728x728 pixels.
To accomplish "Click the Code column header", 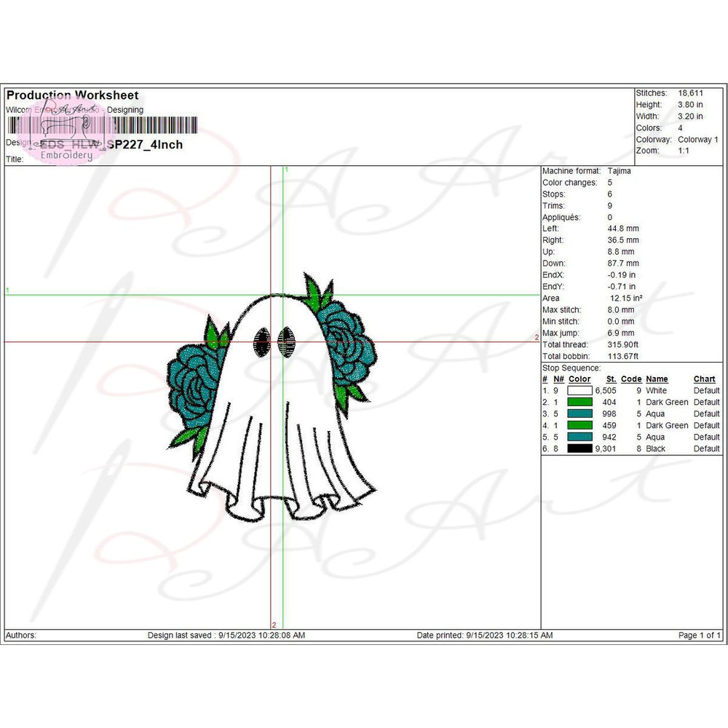I will (x=631, y=379).
